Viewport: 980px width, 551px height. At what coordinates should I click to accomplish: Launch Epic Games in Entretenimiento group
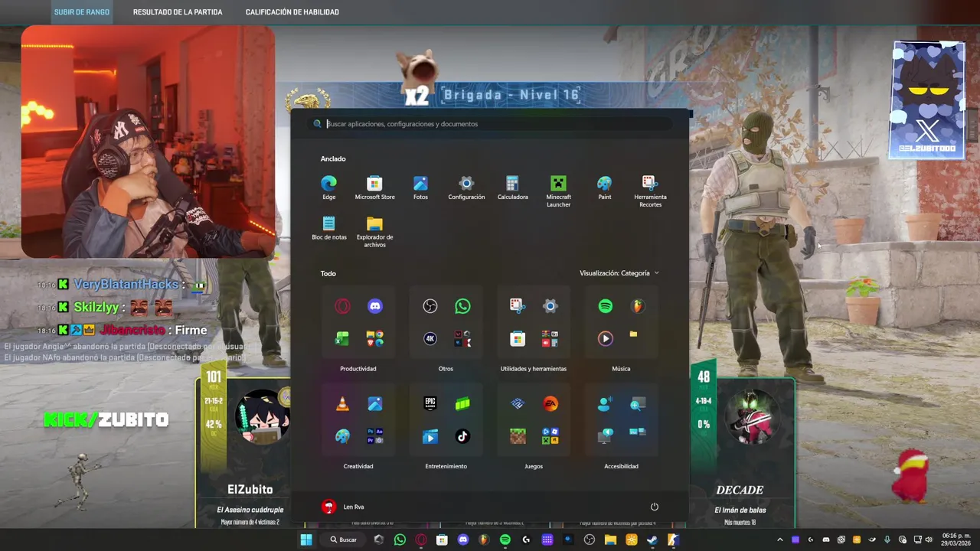430,404
